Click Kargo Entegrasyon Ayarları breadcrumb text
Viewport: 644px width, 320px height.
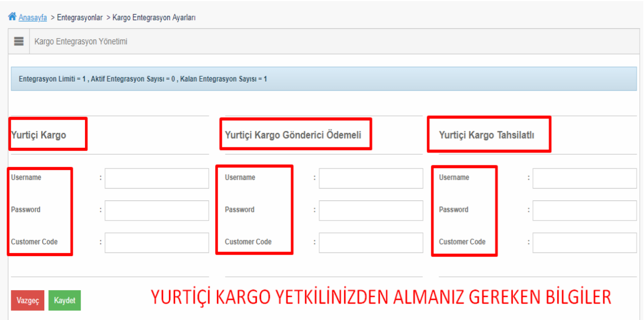[154, 18]
